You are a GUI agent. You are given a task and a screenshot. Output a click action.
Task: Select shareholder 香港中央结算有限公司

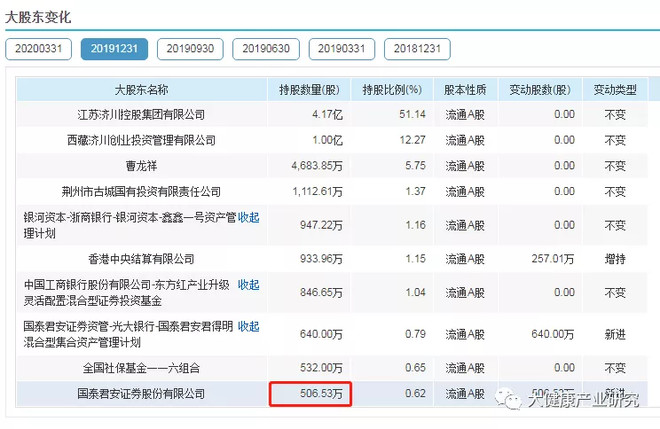141,258
